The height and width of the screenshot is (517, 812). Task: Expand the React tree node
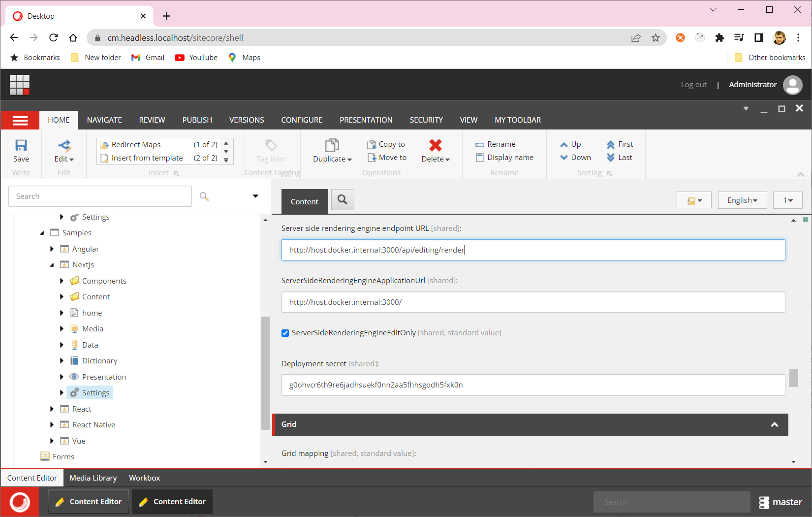[52, 409]
